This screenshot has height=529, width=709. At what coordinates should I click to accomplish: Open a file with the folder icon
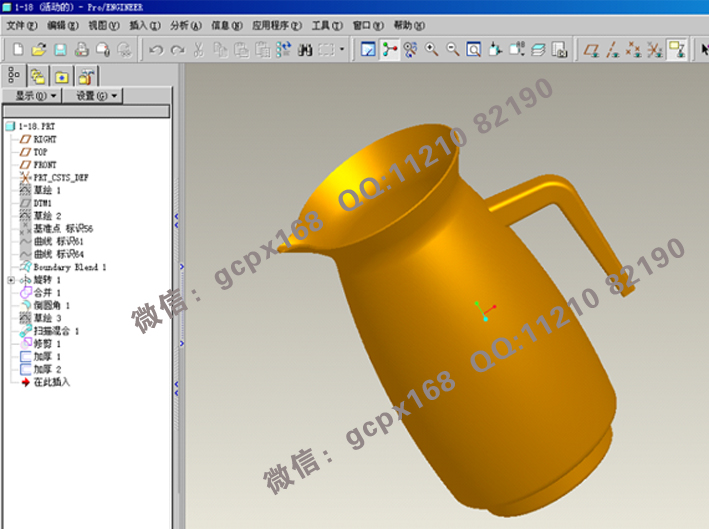pyautogui.click(x=39, y=49)
